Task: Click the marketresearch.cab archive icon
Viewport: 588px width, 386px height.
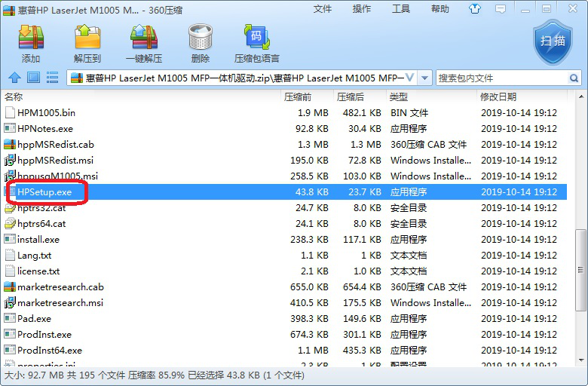Action: 10,287
